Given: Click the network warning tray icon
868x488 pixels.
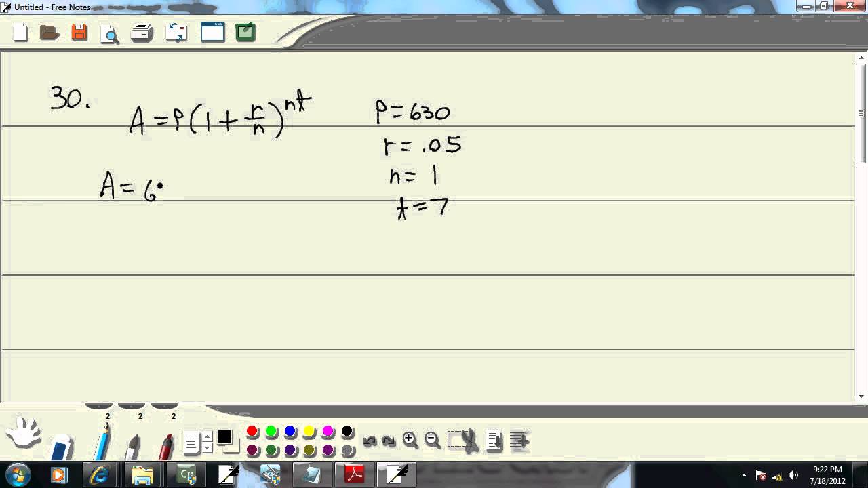Looking at the screenshot, I should click(777, 476).
